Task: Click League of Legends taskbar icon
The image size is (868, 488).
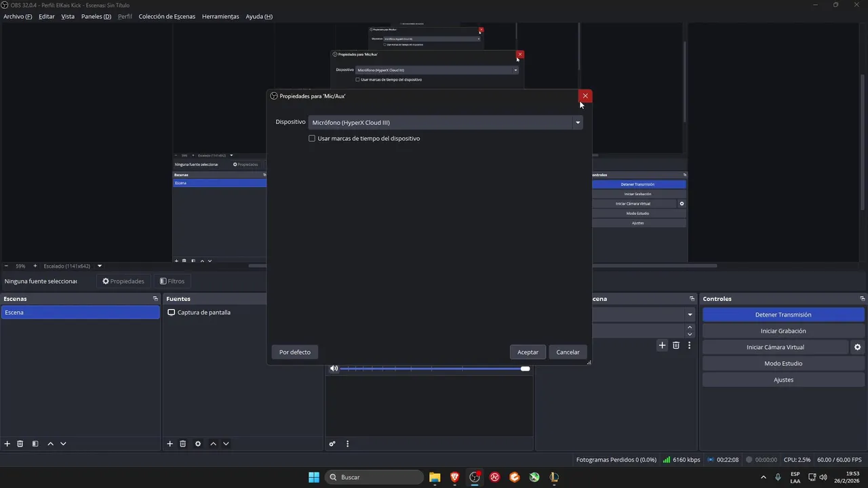Action: 554,477
